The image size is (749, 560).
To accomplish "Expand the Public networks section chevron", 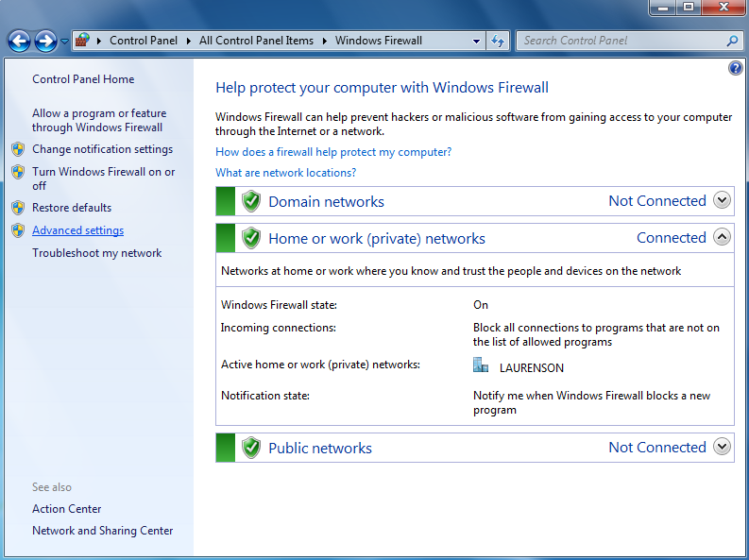I will (722, 447).
